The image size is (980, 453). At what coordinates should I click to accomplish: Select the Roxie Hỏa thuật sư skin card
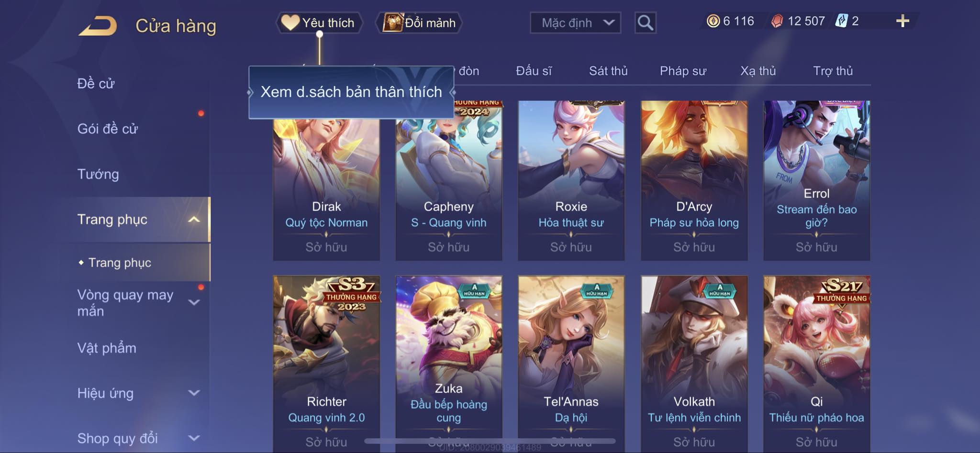[x=571, y=180]
